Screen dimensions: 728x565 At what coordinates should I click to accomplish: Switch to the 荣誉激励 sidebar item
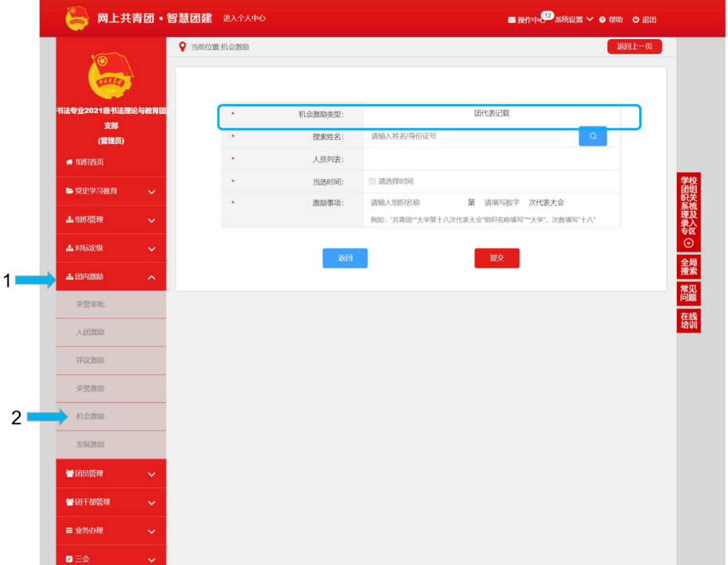pyautogui.click(x=91, y=388)
